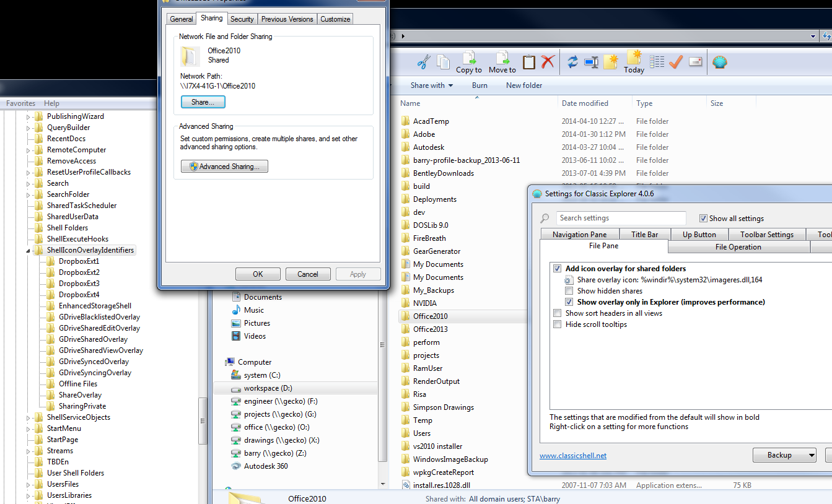Click the Videos library icon
Image resolution: width=832 pixels, height=504 pixels.
[235, 336]
